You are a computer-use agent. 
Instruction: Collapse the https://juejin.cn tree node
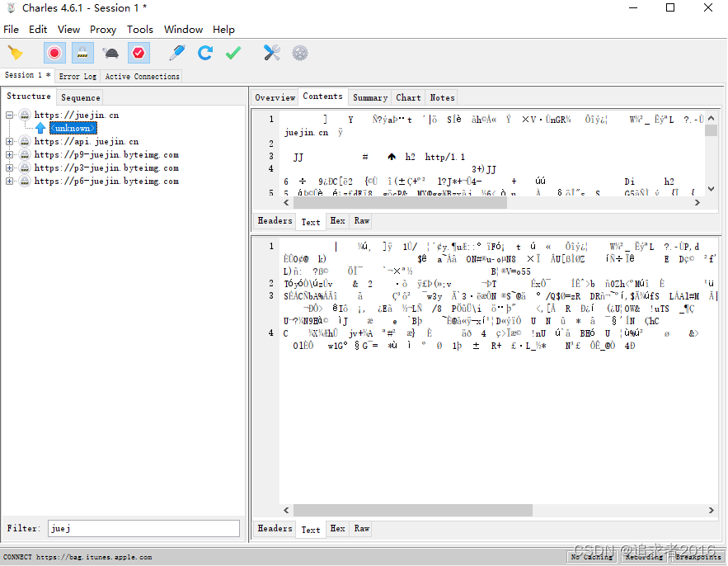[x=9, y=115]
